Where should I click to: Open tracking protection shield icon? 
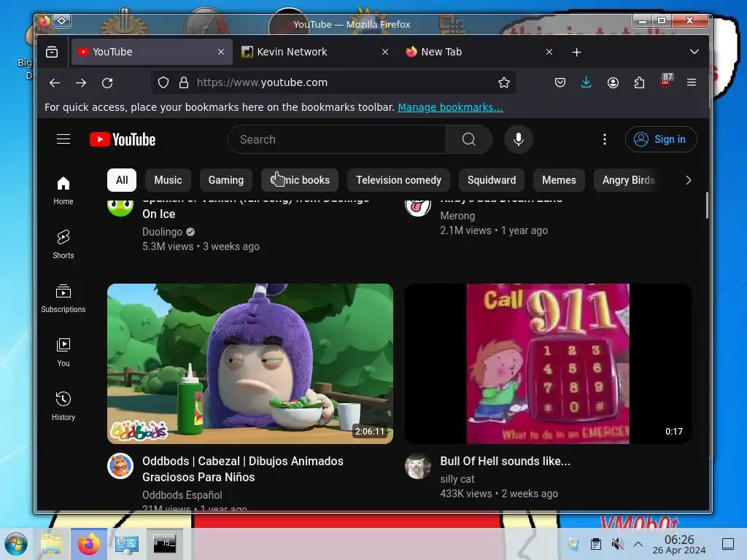click(x=163, y=83)
